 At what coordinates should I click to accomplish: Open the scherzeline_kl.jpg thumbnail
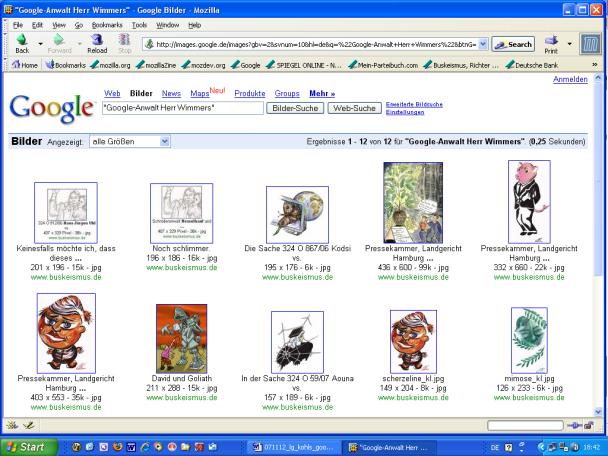(x=413, y=342)
